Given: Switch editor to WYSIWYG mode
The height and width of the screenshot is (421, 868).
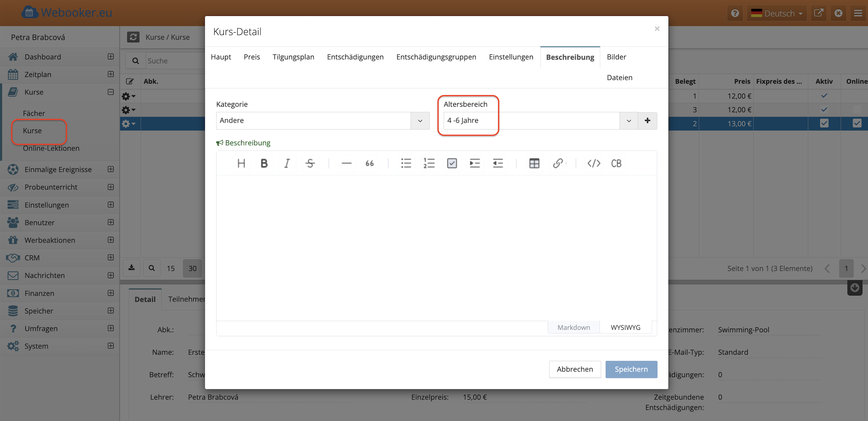Looking at the screenshot, I should [x=625, y=327].
